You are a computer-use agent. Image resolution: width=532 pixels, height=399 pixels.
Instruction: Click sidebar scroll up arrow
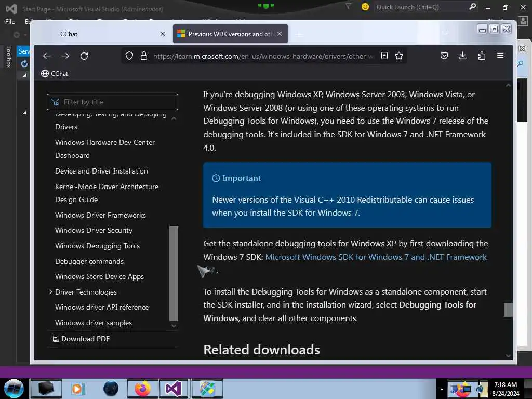[x=174, y=118]
